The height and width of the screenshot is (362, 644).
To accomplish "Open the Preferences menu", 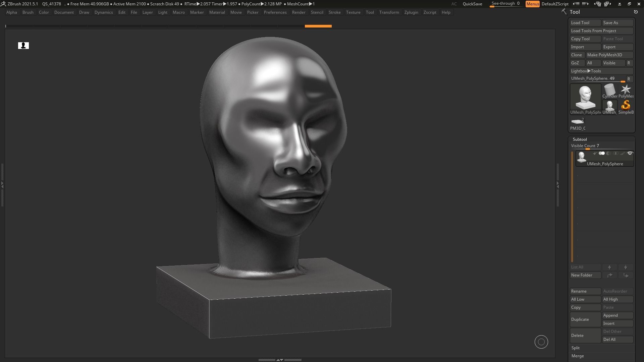I will 275,12.
